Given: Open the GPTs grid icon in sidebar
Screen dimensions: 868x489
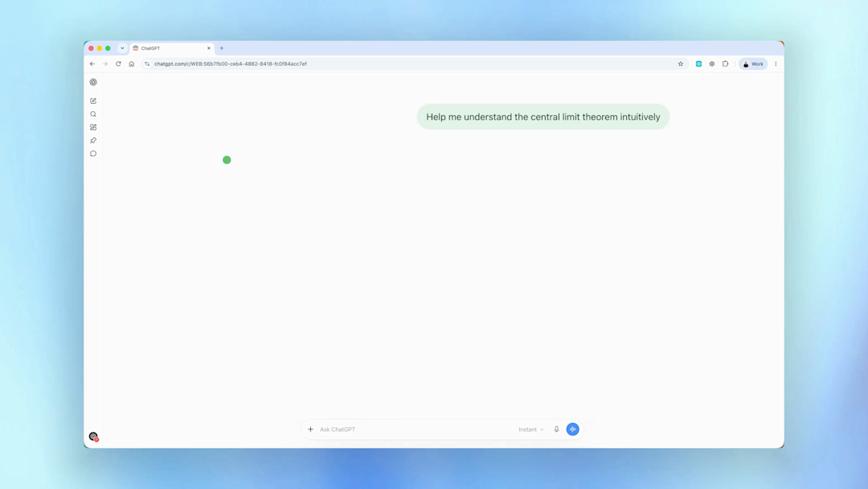Looking at the screenshot, I should tap(93, 127).
